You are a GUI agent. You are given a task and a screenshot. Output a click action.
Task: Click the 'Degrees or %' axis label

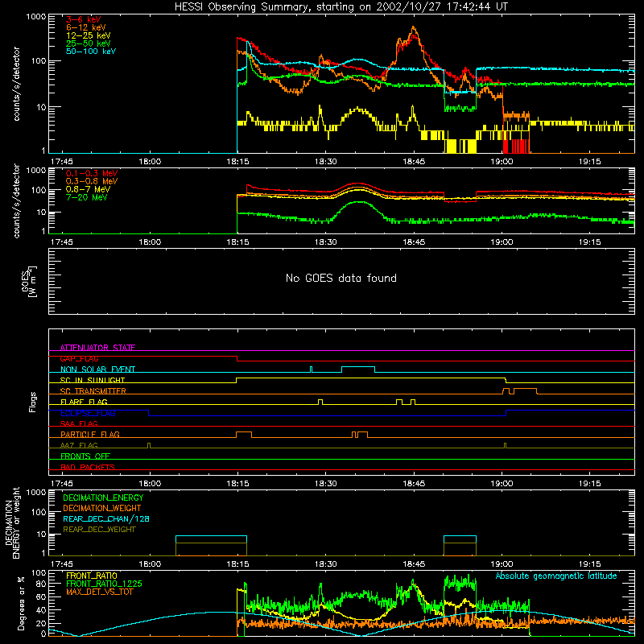21,603
